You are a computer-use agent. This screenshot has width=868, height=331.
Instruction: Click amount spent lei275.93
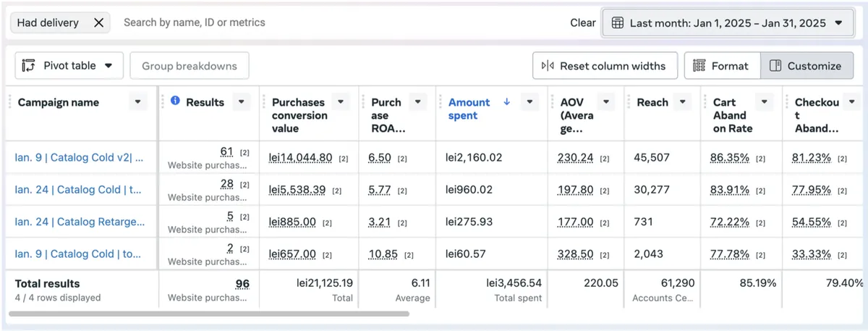pos(469,222)
